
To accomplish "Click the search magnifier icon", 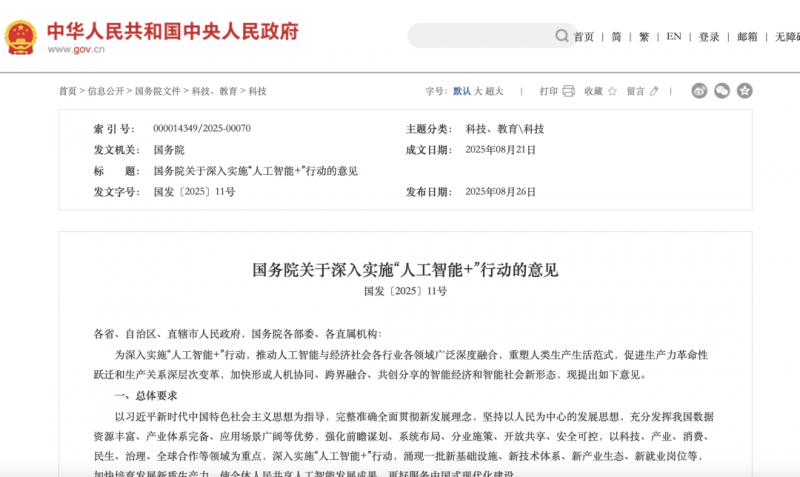I will coord(562,37).
